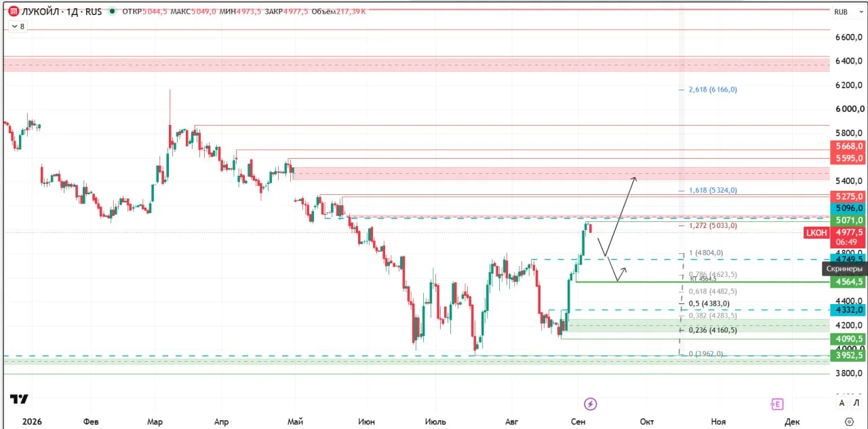
Task: Select price label 5275,0
Action: pos(849,196)
